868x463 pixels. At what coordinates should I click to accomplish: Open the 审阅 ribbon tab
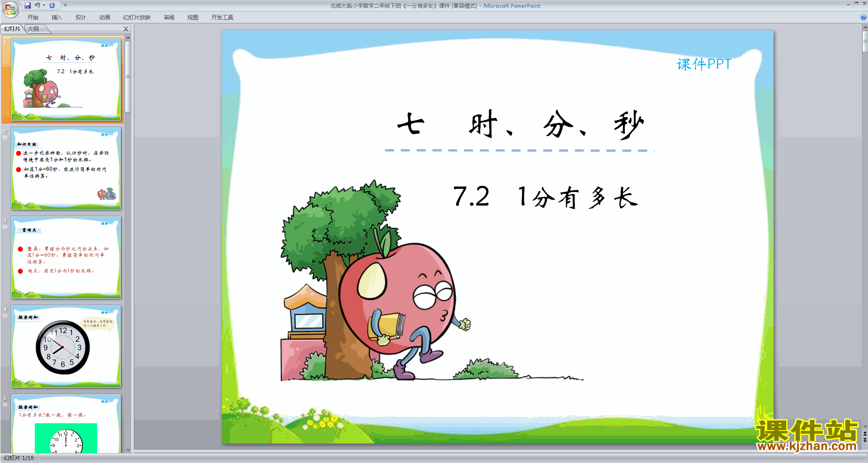[x=169, y=18]
